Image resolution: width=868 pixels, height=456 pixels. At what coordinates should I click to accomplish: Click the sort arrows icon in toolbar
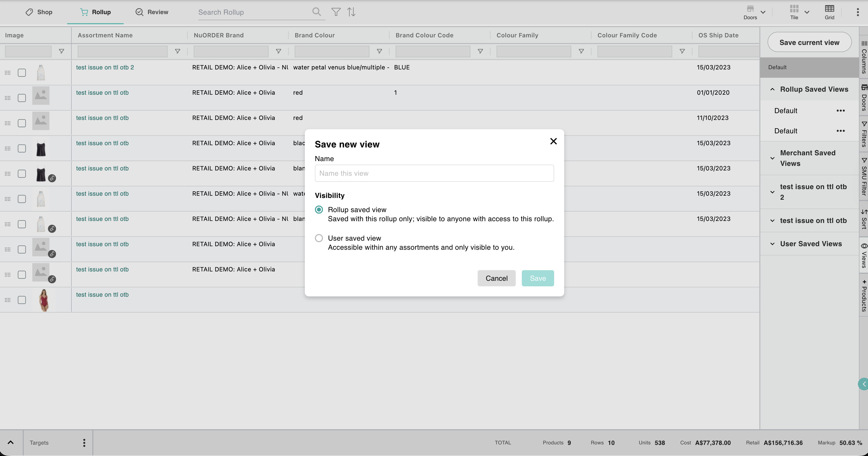tap(351, 12)
